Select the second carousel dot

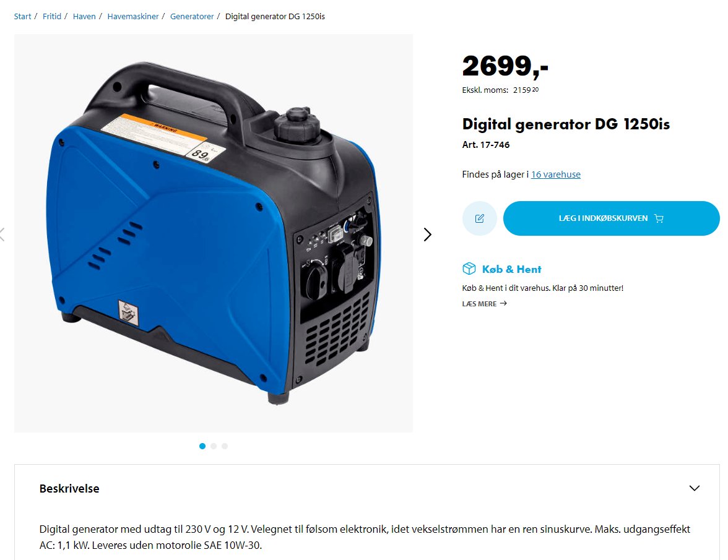[x=214, y=446]
